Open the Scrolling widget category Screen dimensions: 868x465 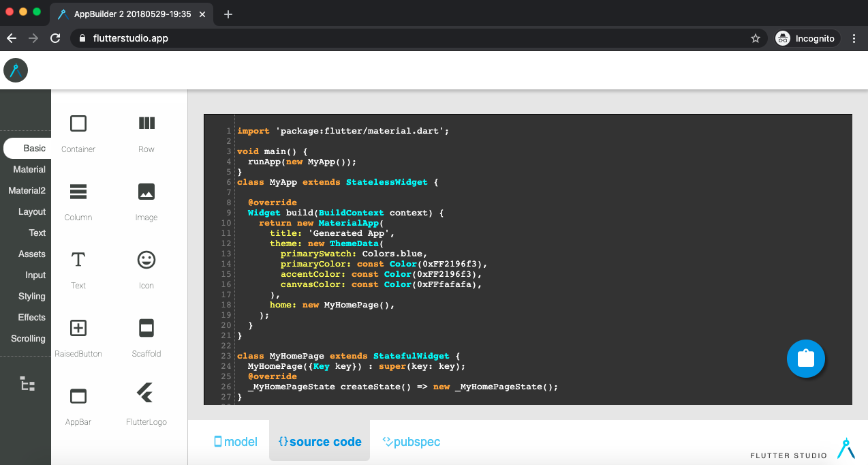click(x=27, y=338)
